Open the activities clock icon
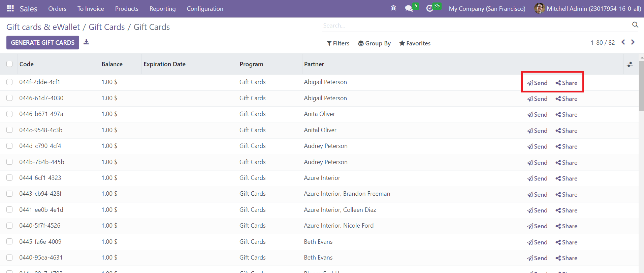This screenshot has width=644, height=273. [429, 8]
